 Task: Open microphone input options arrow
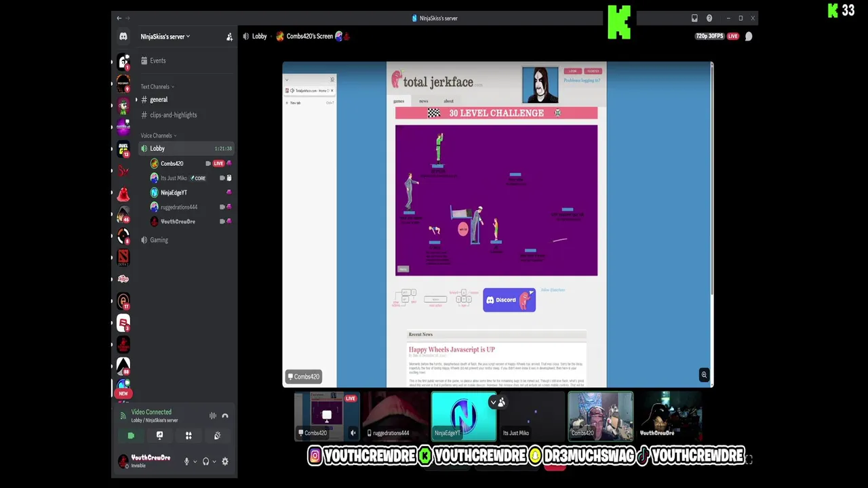[195, 462]
